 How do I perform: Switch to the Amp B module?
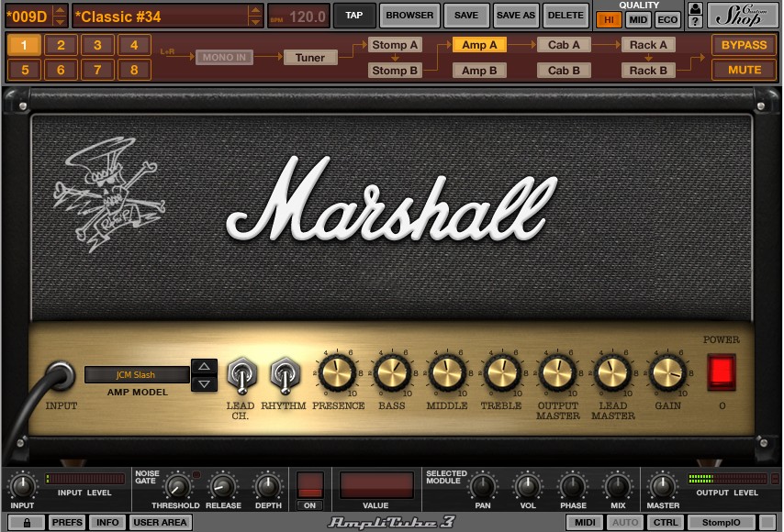[479, 71]
